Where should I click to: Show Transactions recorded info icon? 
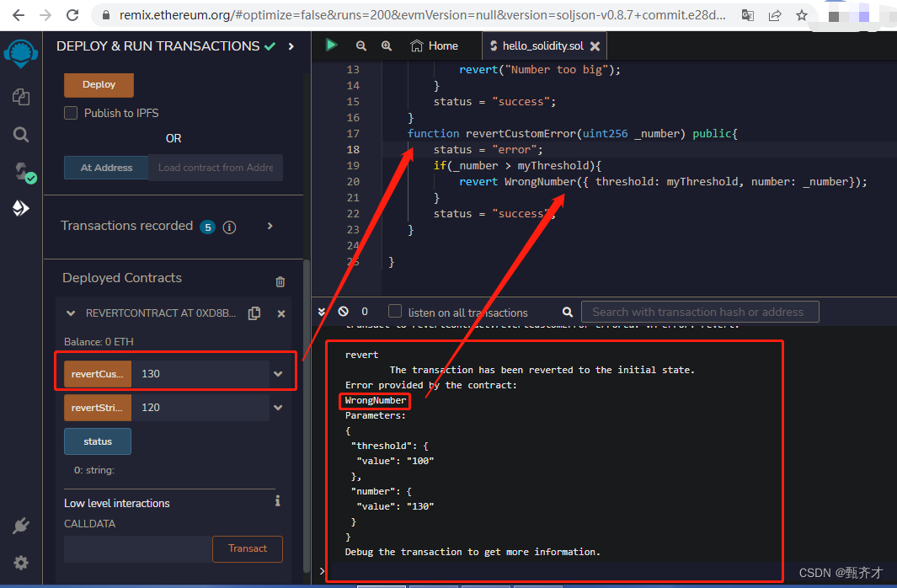tap(229, 227)
